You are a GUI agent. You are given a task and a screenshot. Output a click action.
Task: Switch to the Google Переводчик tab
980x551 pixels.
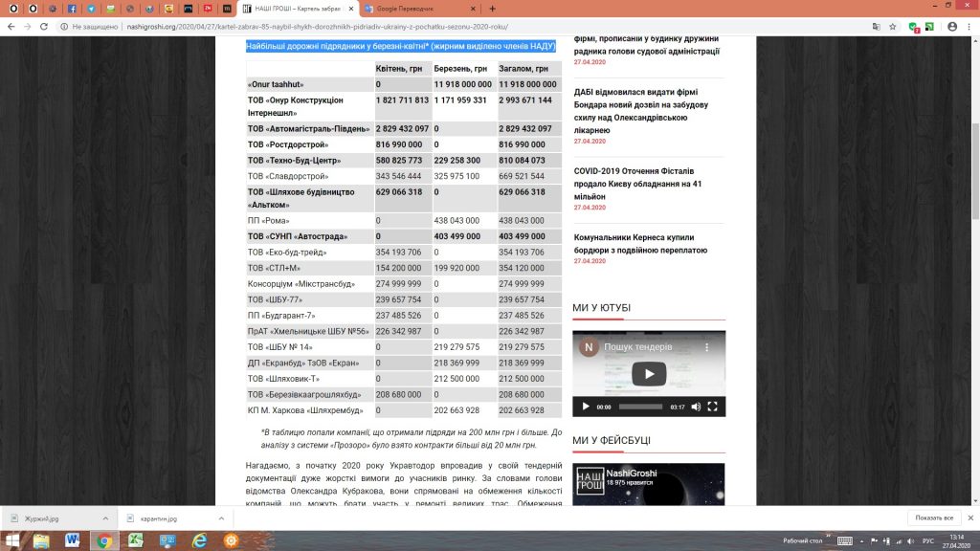pos(419,9)
